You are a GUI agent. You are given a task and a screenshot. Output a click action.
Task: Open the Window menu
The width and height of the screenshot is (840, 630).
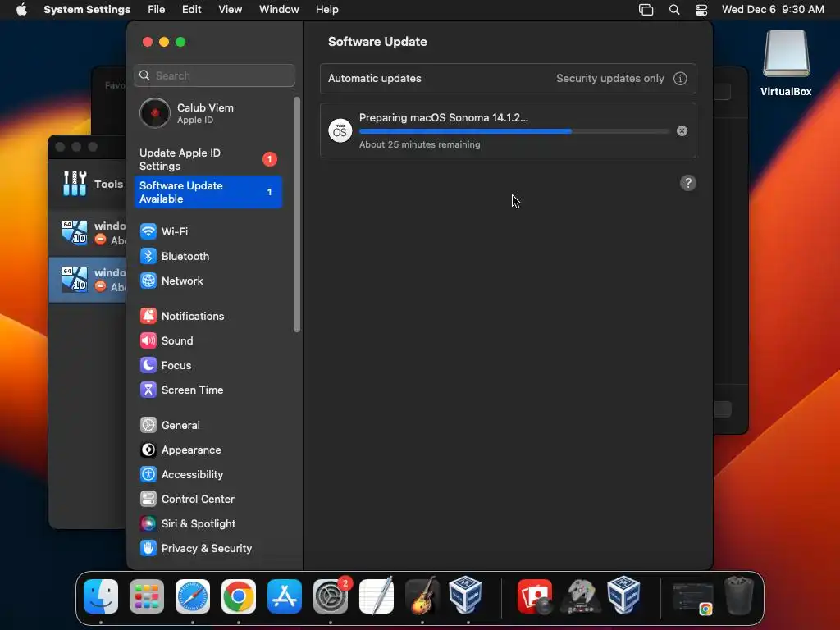click(x=279, y=10)
